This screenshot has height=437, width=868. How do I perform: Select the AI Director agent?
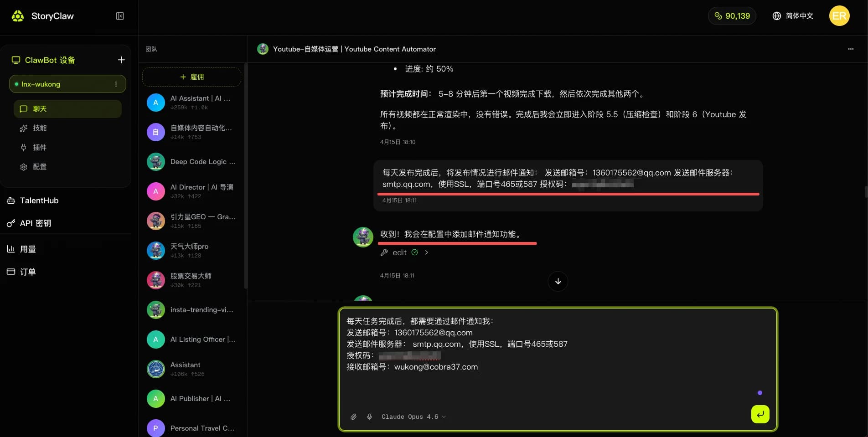click(191, 191)
